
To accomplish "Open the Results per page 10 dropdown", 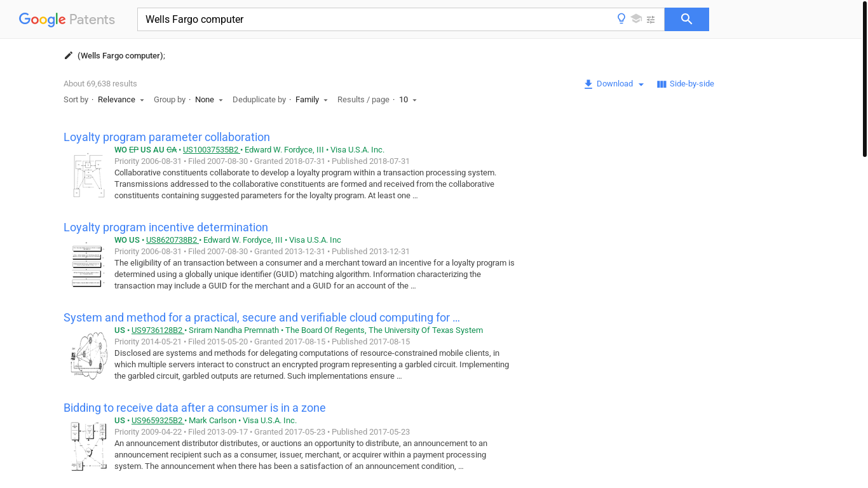I will (x=408, y=100).
